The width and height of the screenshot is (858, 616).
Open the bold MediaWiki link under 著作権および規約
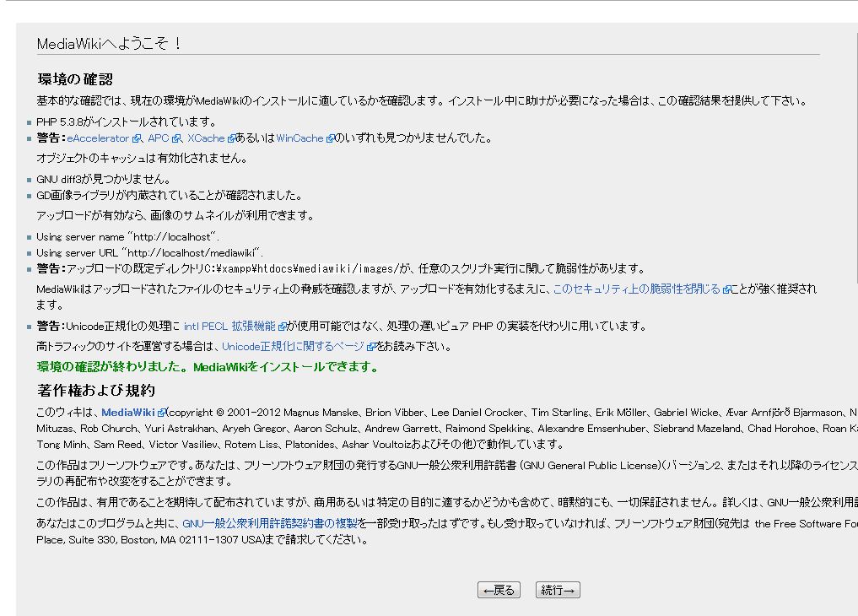click(x=128, y=413)
